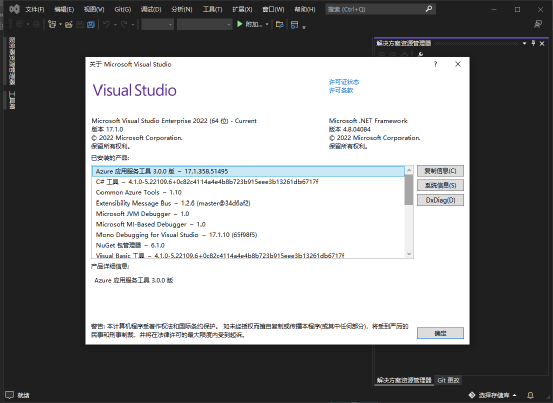
Task: Click the feedback icon at top right
Action: tap(538, 24)
